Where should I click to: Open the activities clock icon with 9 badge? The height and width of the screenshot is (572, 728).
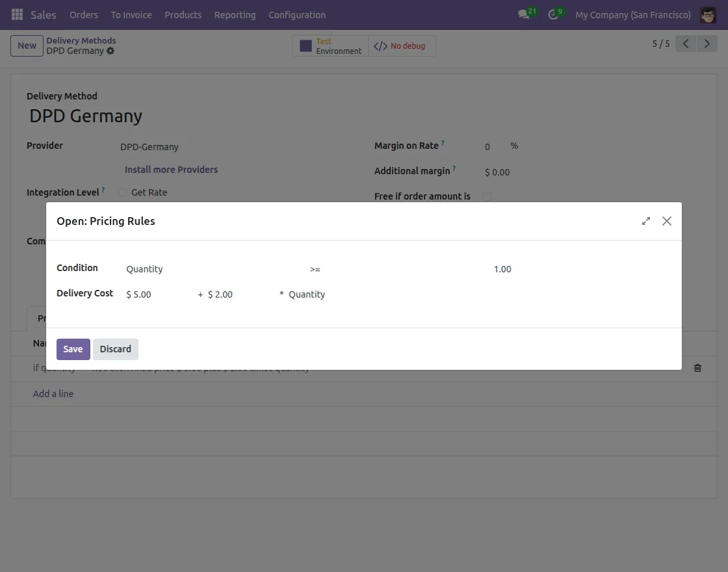556,14
